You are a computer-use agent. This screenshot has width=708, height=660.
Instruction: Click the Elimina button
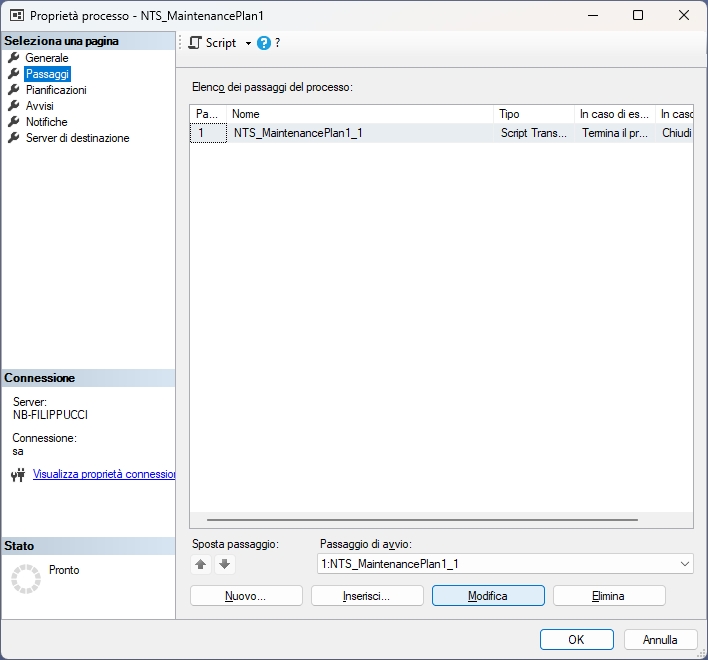(x=609, y=596)
